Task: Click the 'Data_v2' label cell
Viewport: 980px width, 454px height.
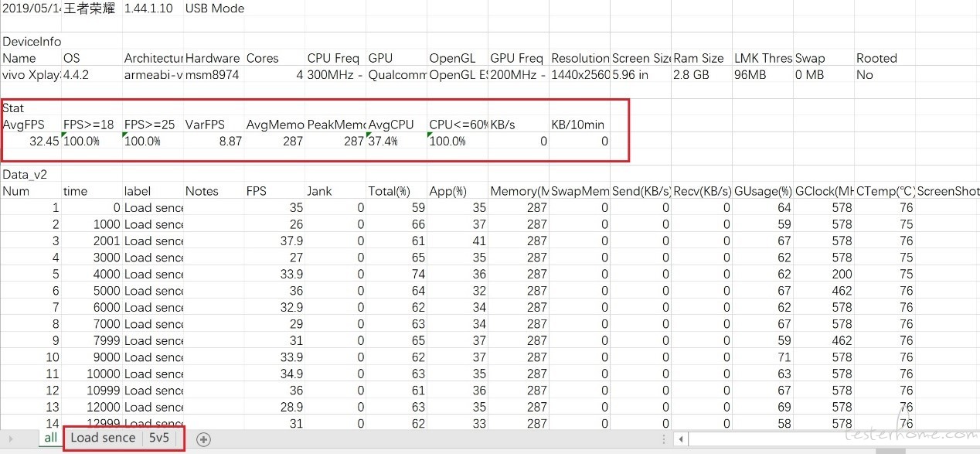Action: pos(31,175)
